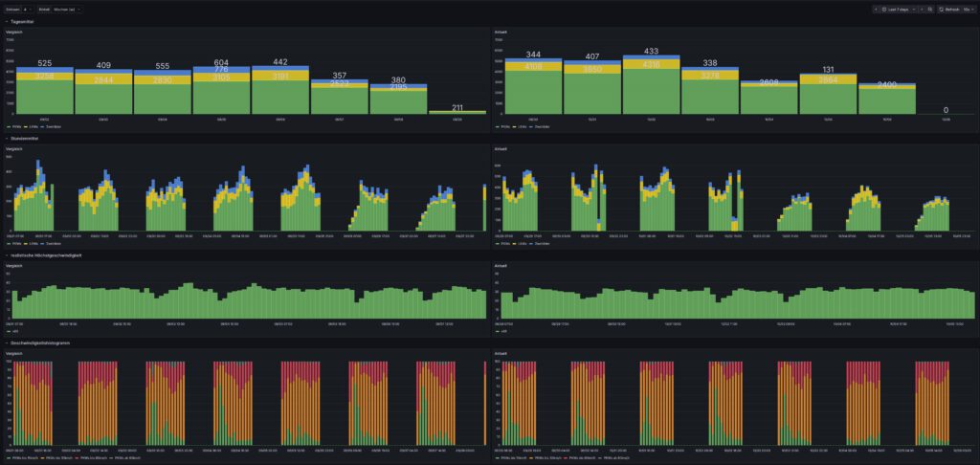Open the Wochen (w) unit dropdown

pyautogui.click(x=67, y=9)
